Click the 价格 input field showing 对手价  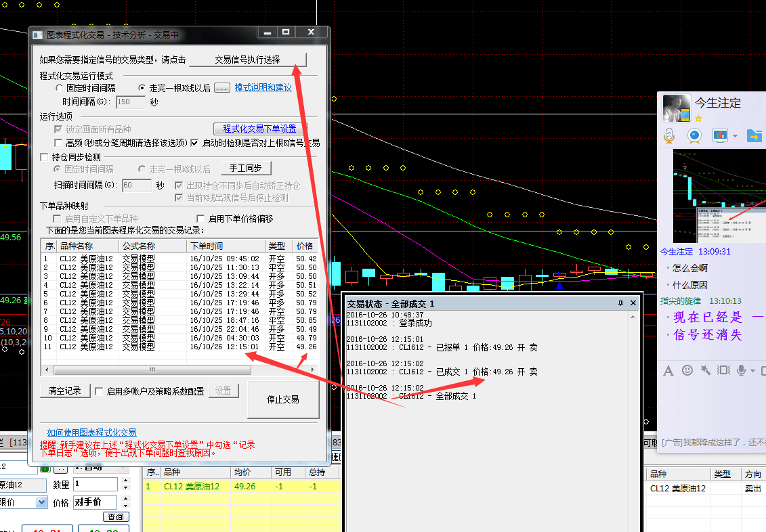pyautogui.click(x=95, y=502)
